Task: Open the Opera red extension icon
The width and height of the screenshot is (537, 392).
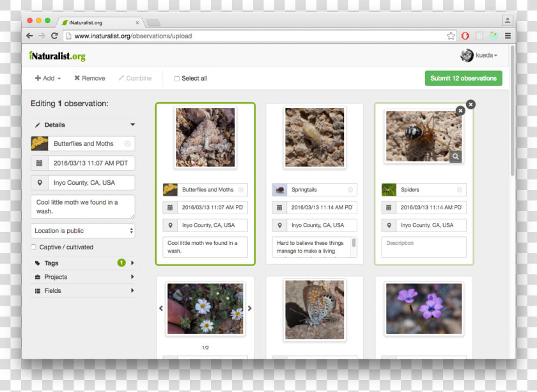Action: pyautogui.click(x=465, y=36)
